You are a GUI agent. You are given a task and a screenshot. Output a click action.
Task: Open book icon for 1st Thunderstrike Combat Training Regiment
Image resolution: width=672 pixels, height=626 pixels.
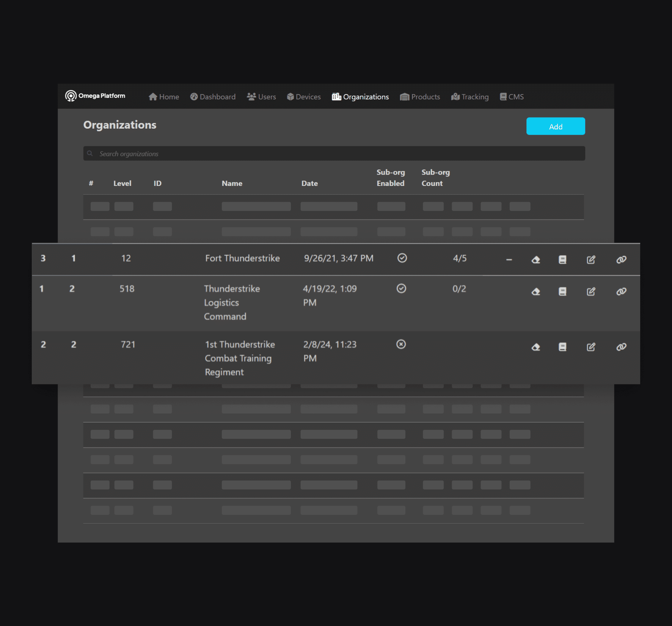pos(562,347)
